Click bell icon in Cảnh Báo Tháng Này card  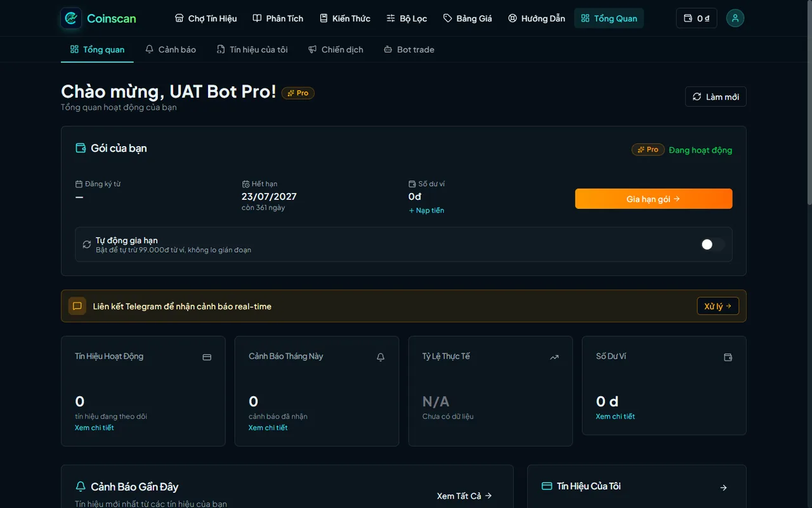[x=381, y=358]
